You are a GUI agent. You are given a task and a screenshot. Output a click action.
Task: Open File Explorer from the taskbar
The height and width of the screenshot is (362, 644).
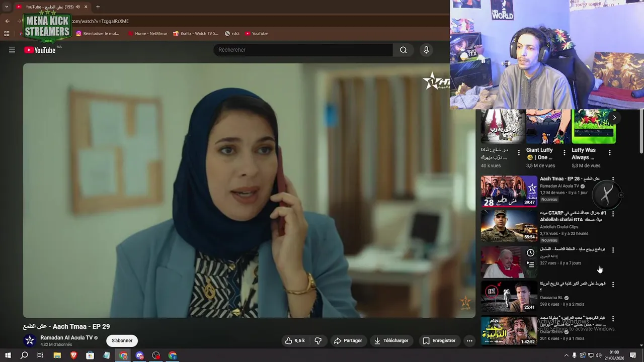click(x=57, y=355)
